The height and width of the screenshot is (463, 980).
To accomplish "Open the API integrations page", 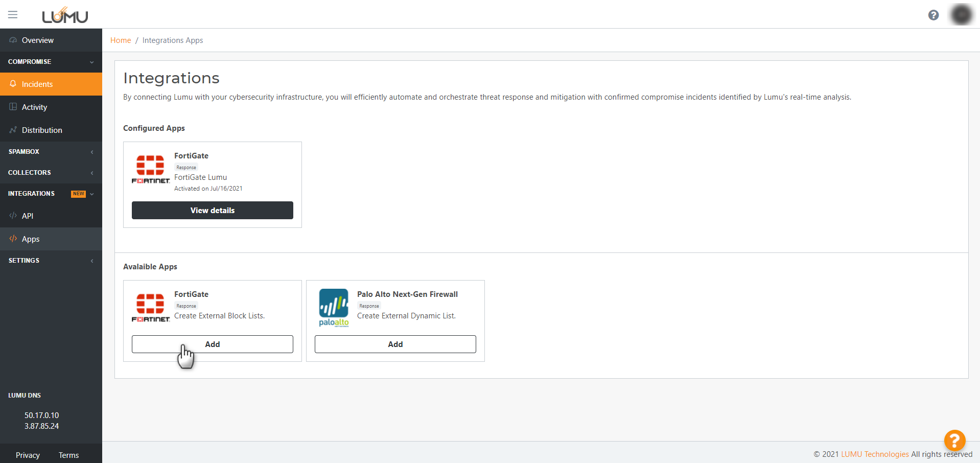I will tap(28, 216).
